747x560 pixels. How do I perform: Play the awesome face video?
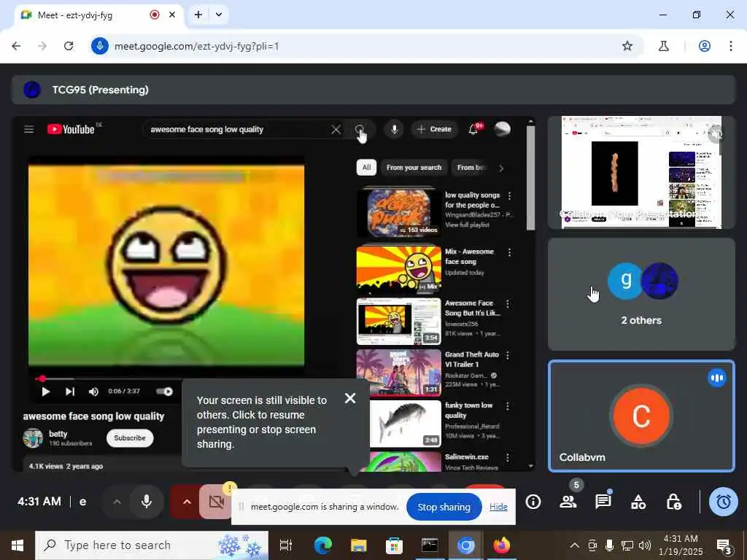pos(46,392)
